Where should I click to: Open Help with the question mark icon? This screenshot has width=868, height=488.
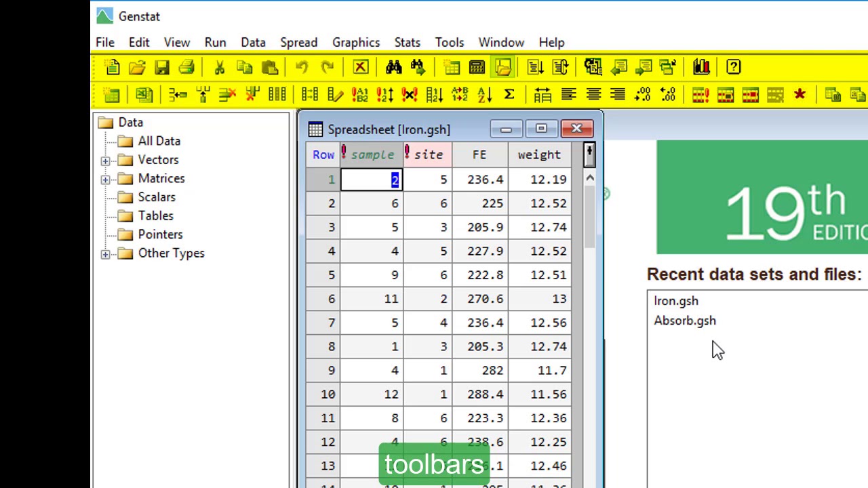coord(734,67)
